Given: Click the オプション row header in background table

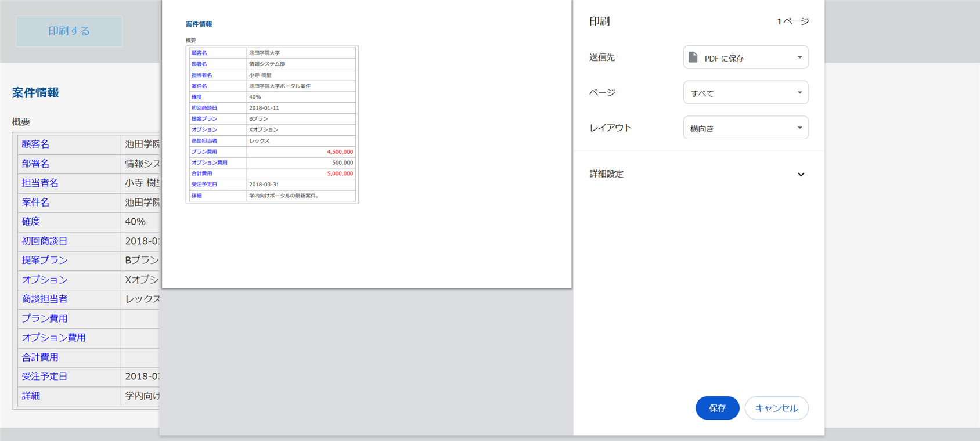Looking at the screenshot, I should click(x=45, y=280).
